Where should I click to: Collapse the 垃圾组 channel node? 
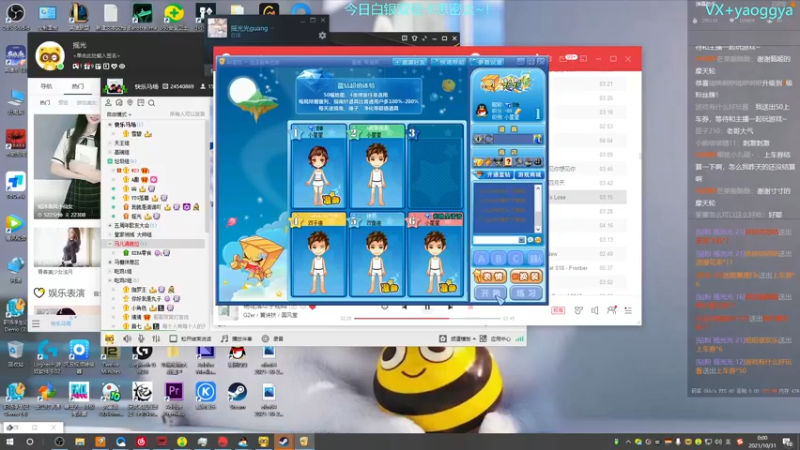tap(110, 161)
